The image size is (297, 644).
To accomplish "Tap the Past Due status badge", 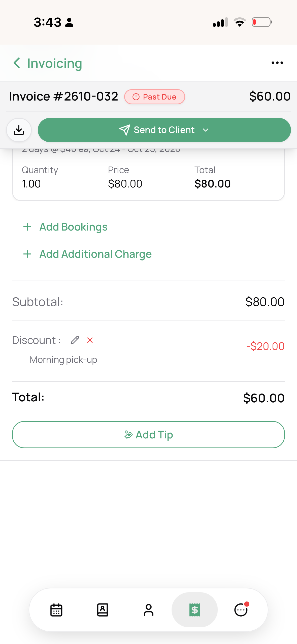I will pyautogui.click(x=155, y=97).
